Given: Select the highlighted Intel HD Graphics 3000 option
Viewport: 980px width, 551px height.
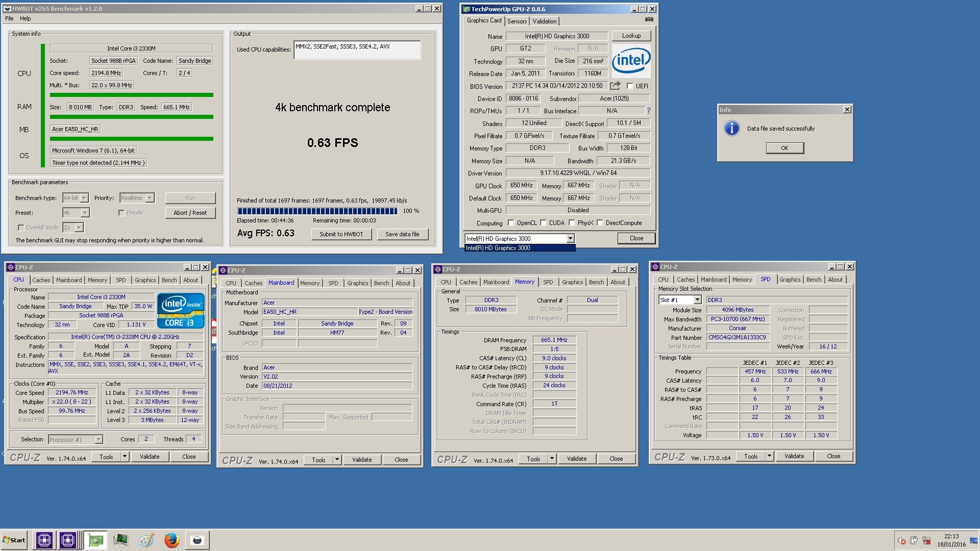Looking at the screenshot, I should pos(520,248).
